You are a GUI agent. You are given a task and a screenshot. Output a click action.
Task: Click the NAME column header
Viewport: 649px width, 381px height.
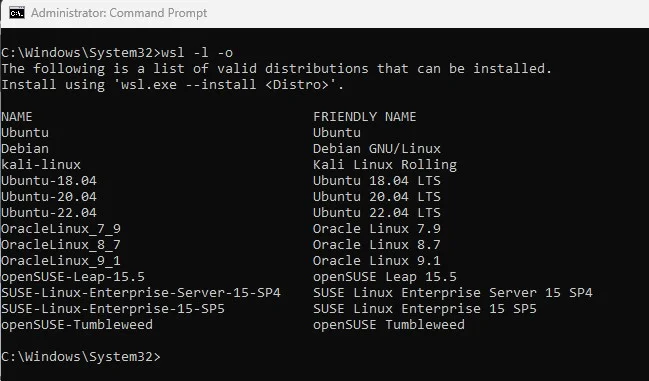(17, 117)
